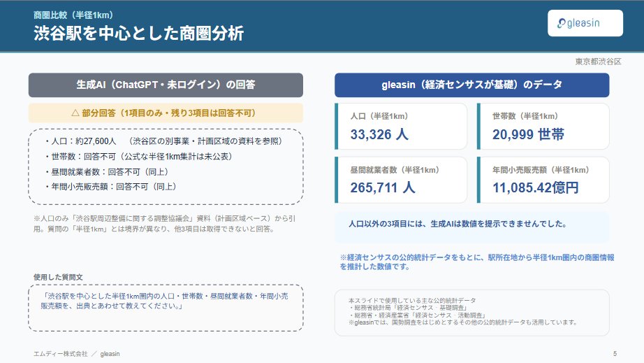This screenshot has width=644, height=363.
Task: Click the 東京都渋谷区 location label
Action: (x=598, y=62)
